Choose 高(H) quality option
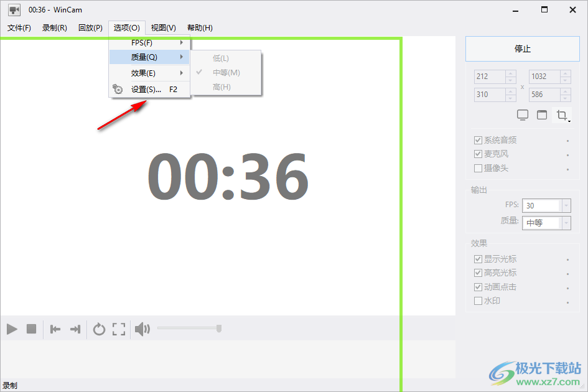588x392 pixels. [x=226, y=87]
